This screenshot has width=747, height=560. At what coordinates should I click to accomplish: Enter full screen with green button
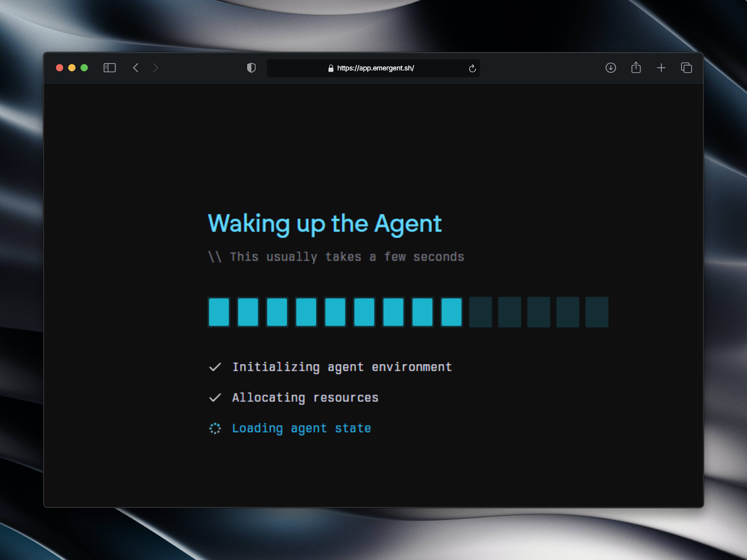tap(84, 68)
